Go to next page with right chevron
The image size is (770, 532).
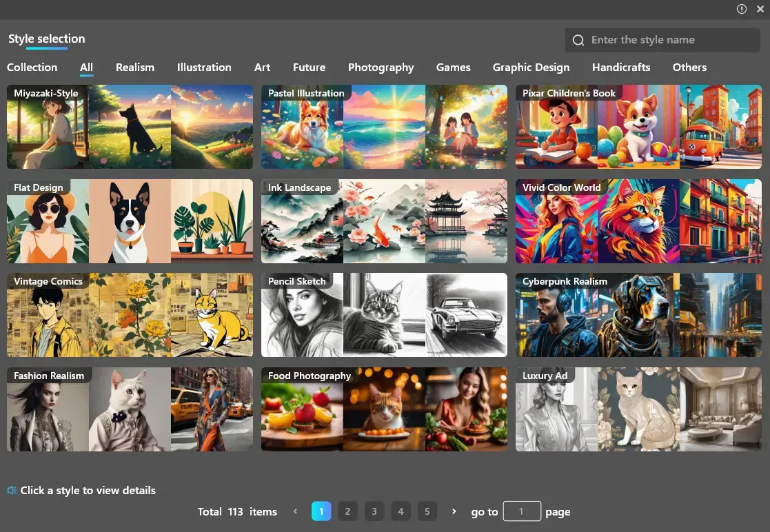pyautogui.click(x=454, y=511)
